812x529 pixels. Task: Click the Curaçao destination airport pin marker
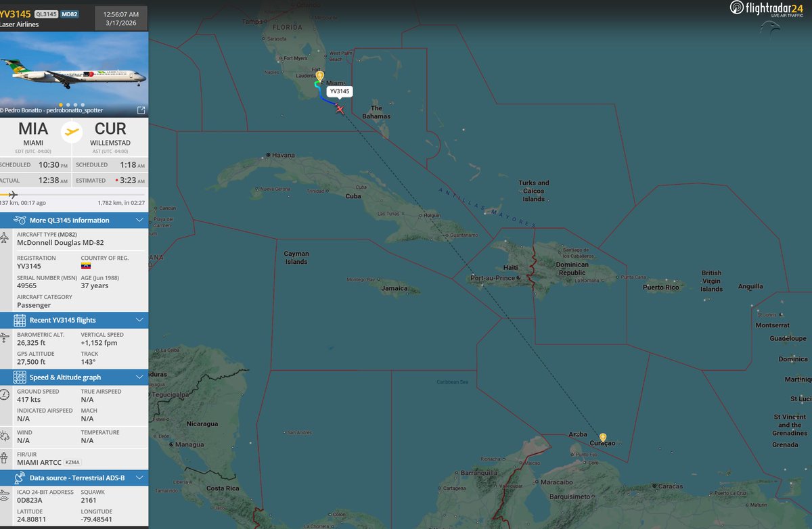[603, 438]
